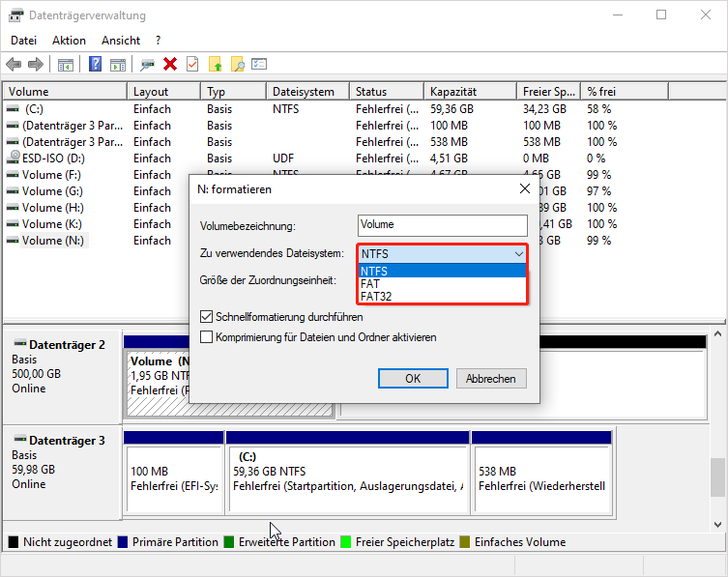
Task: Click the Datenträgerverwaltung title bar icon
Action: tap(15, 15)
